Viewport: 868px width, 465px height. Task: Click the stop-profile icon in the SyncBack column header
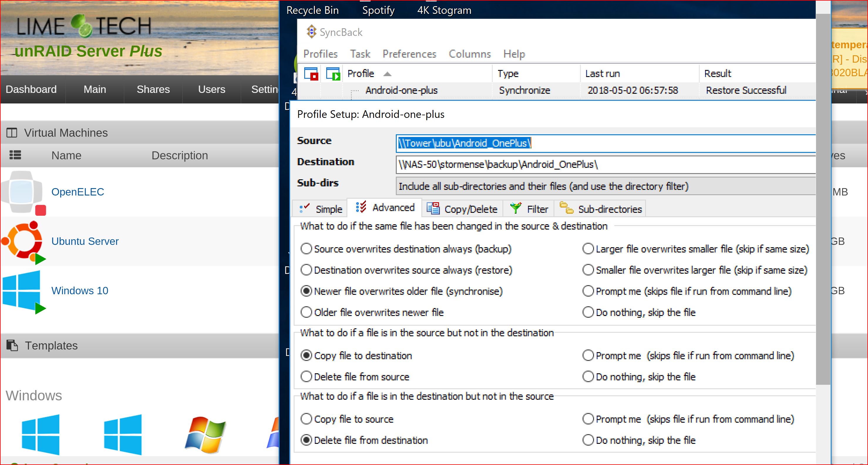click(x=311, y=73)
